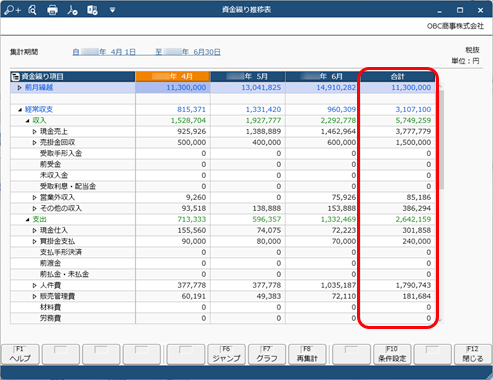Viewport: 493px width, 380px height.
Task: Click the 買掛金支払 total 240,000
Action: click(417, 241)
